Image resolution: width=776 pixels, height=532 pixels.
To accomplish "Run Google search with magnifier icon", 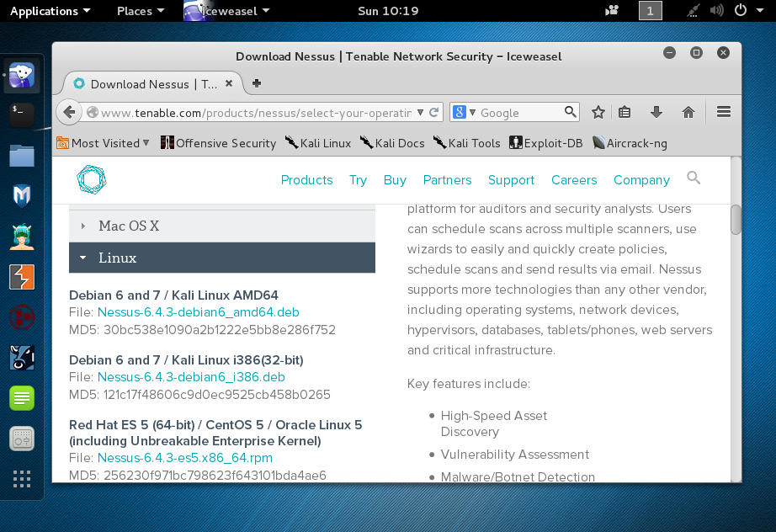I will (570, 112).
